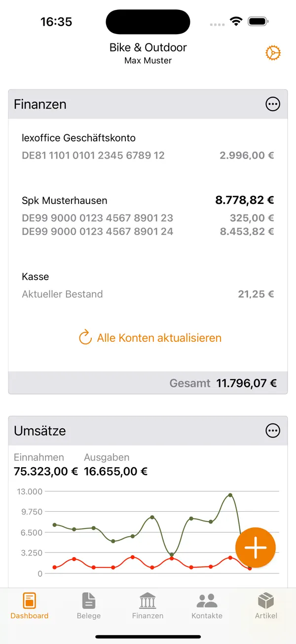Switch to the Belege tab
296x644 pixels.
pos(88,605)
